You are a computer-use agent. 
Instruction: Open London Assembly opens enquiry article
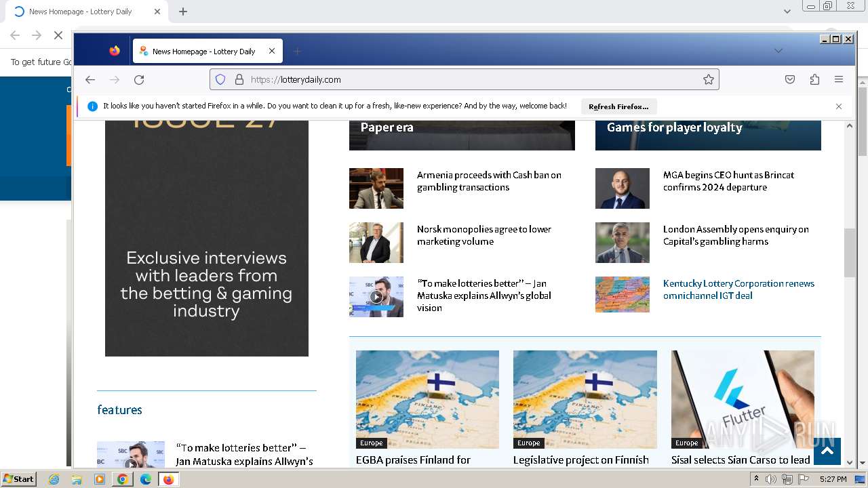pos(736,235)
